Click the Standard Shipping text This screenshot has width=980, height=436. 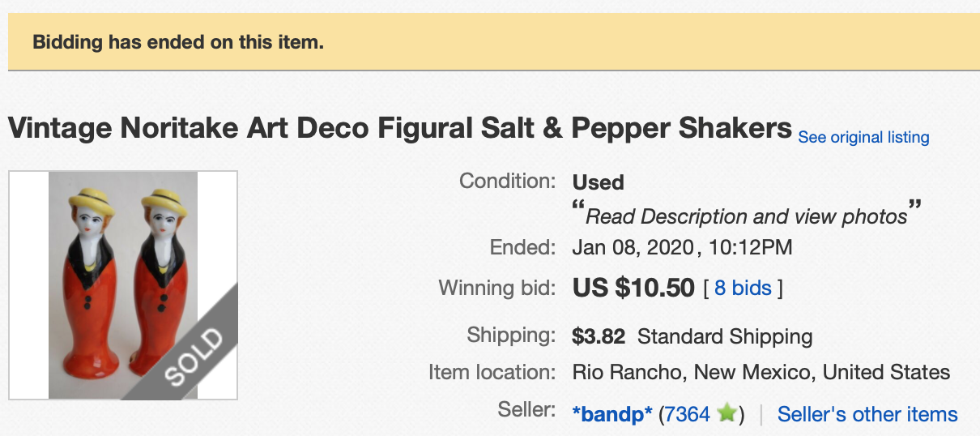pyautogui.click(x=725, y=336)
